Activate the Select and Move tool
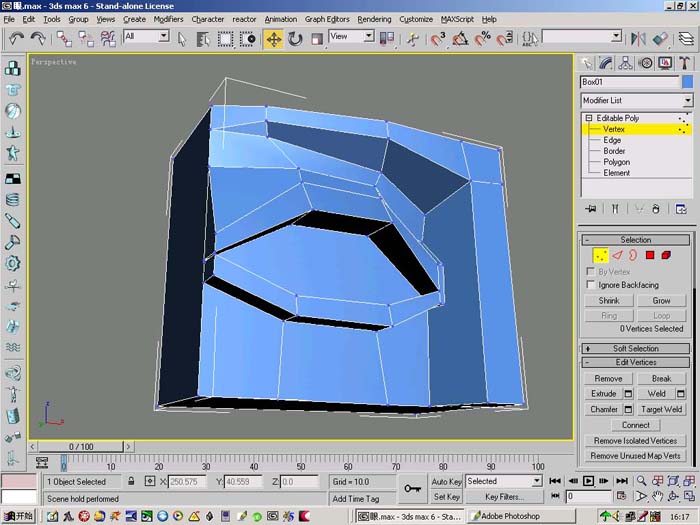The height and width of the screenshot is (525, 700). [273, 39]
